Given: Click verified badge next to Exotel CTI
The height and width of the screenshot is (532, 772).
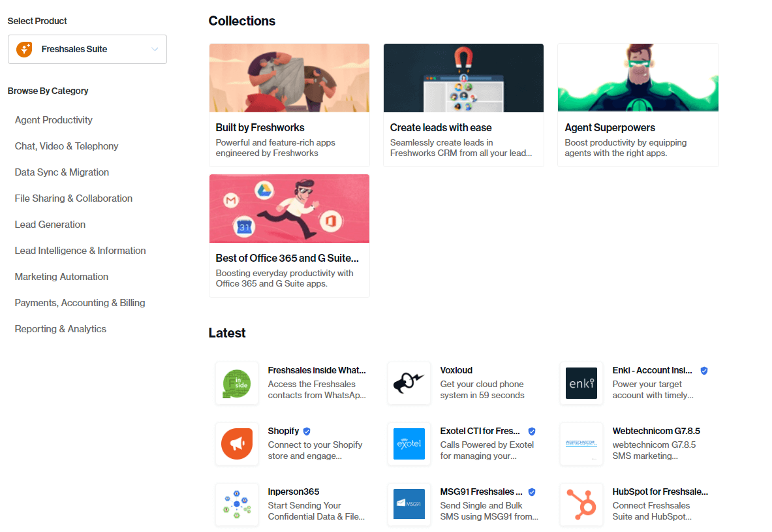Looking at the screenshot, I should click(532, 431).
